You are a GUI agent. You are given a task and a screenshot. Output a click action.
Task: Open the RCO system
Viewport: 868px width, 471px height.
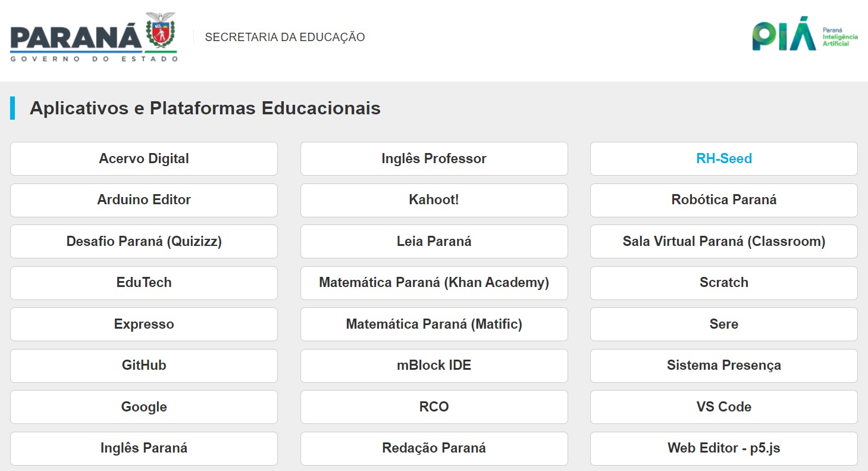pyautogui.click(x=434, y=407)
